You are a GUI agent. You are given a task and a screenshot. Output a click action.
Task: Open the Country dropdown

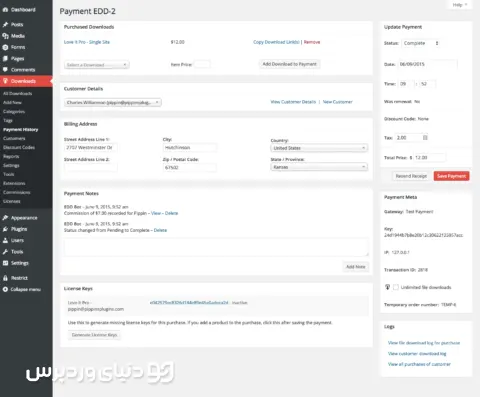tap(319, 148)
